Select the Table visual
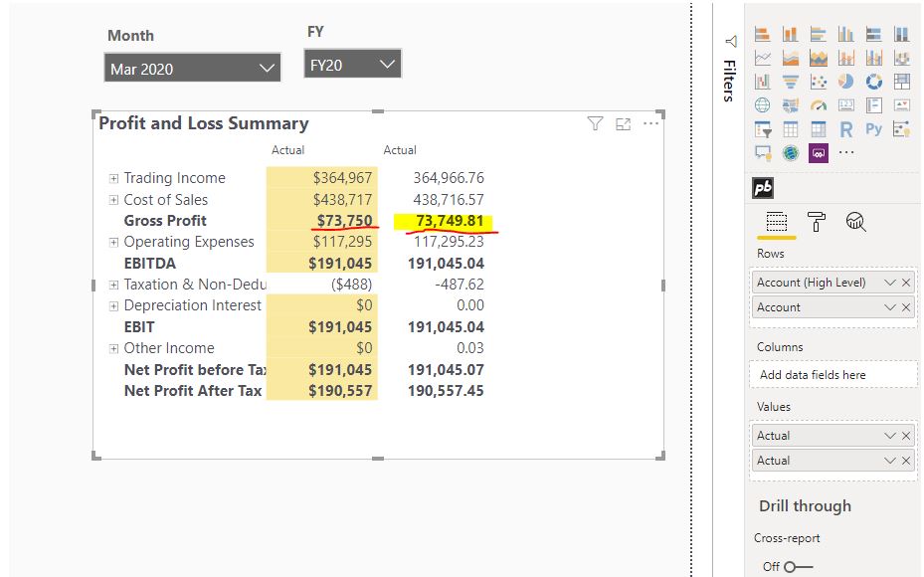This screenshot has height=577, width=924. coord(791,129)
